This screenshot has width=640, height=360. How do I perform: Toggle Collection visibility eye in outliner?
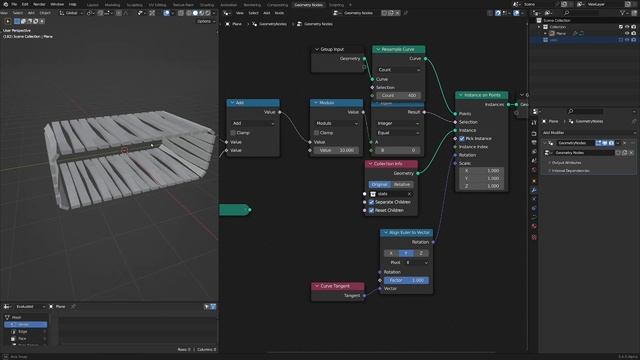pos(627,27)
